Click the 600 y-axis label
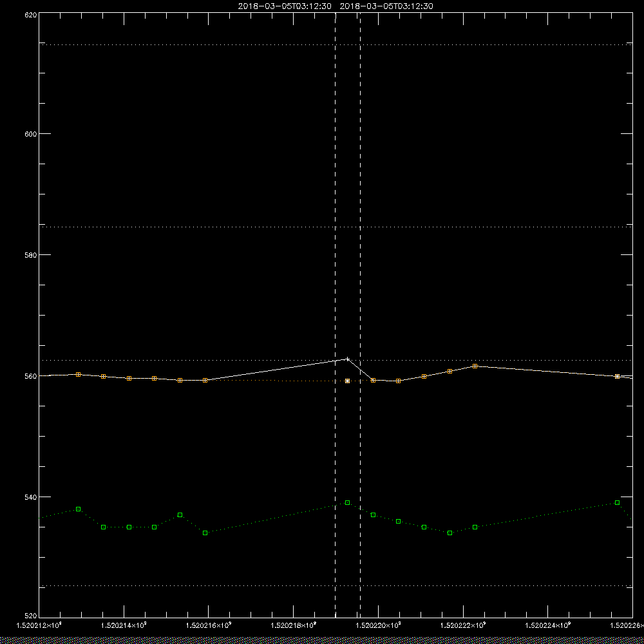The height and width of the screenshot is (644, 644). (x=31, y=134)
